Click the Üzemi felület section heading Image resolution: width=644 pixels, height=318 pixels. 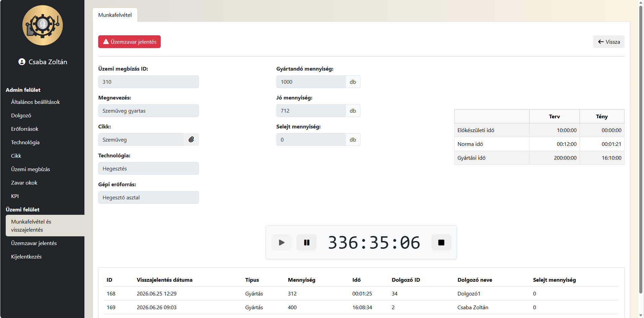[23, 209]
